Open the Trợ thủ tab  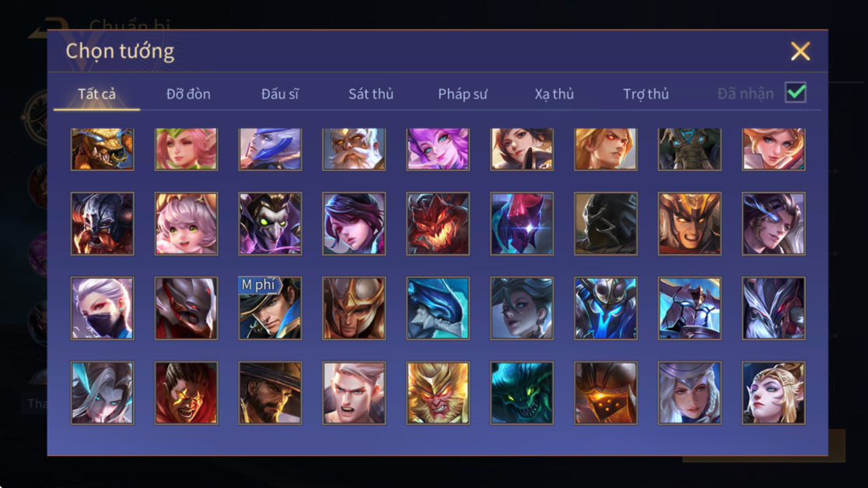[646, 94]
